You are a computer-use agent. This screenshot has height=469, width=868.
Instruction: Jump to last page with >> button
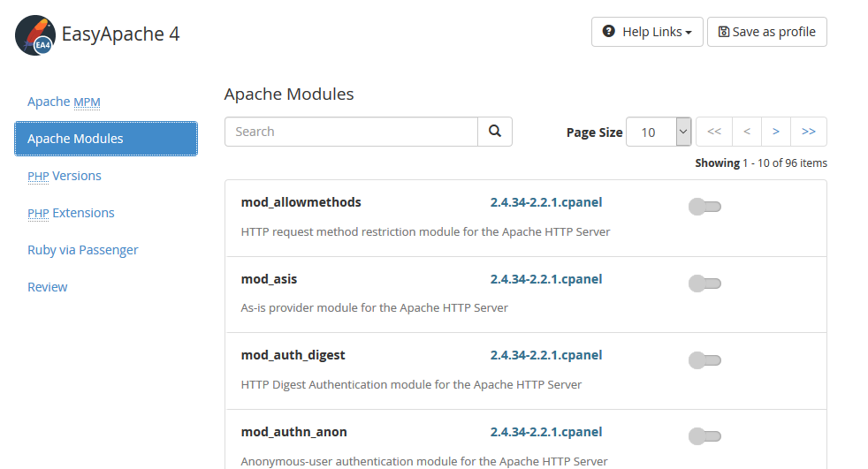[x=809, y=132]
